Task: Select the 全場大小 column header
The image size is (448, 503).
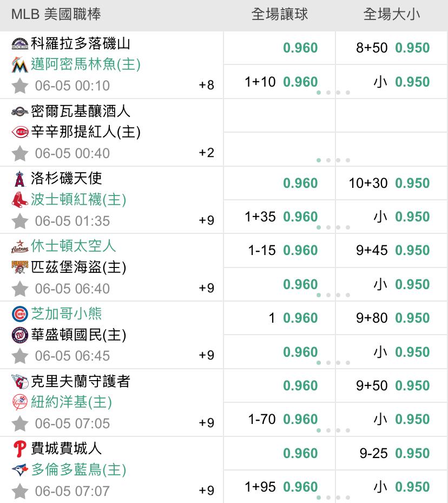Action: [x=392, y=15]
